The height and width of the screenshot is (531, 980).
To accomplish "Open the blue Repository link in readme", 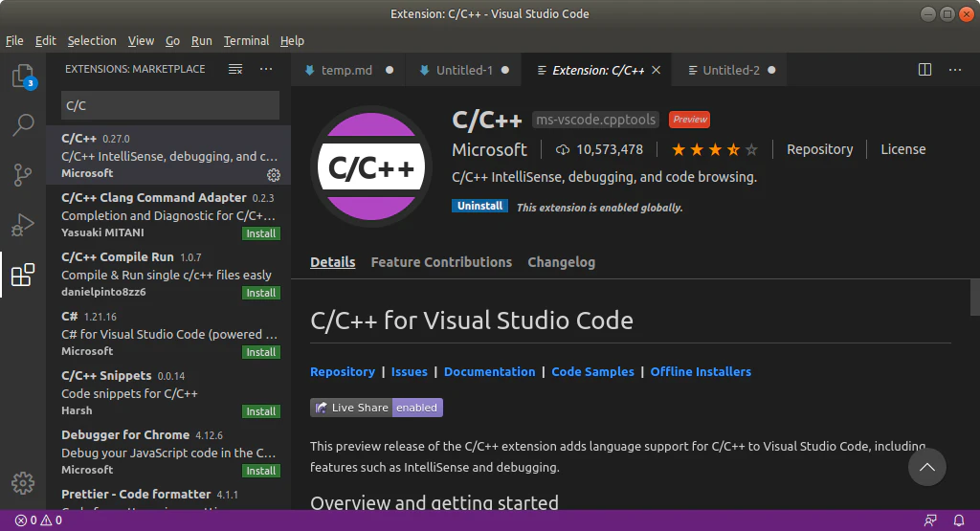I will coord(343,371).
